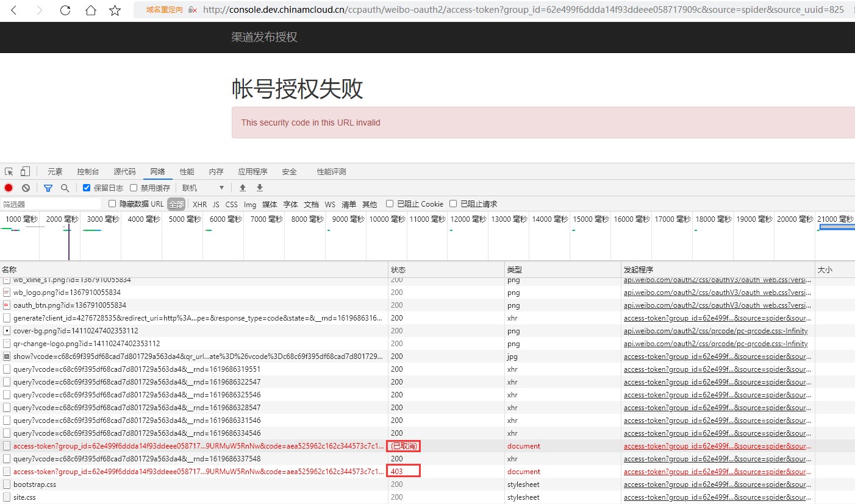
Task: Enable the 禁用缓存 checkbox
Action: pos(134,188)
